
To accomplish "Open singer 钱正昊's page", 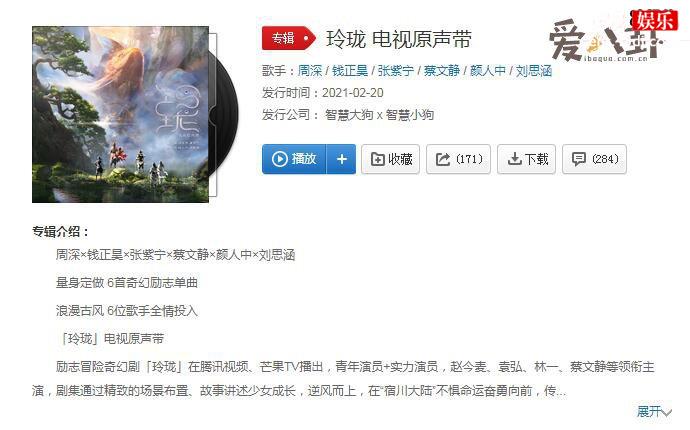I will pos(350,70).
